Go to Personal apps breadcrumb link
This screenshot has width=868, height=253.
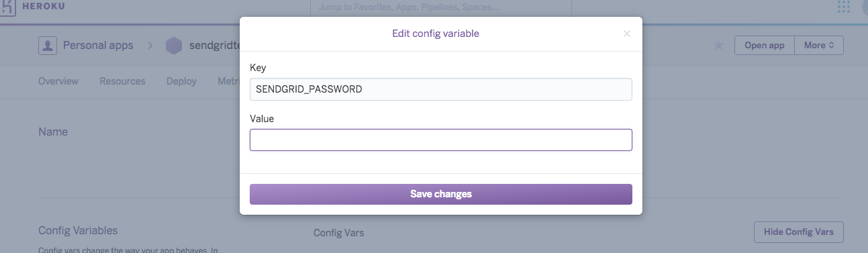tap(98, 46)
